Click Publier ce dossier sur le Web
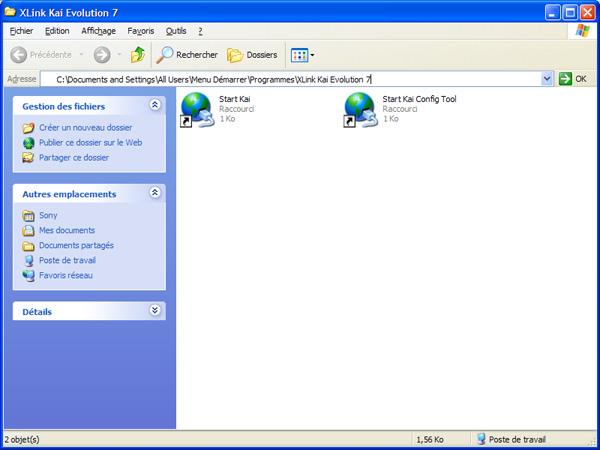Viewport: 600px width, 450px height. pyautogui.click(x=90, y=142)
